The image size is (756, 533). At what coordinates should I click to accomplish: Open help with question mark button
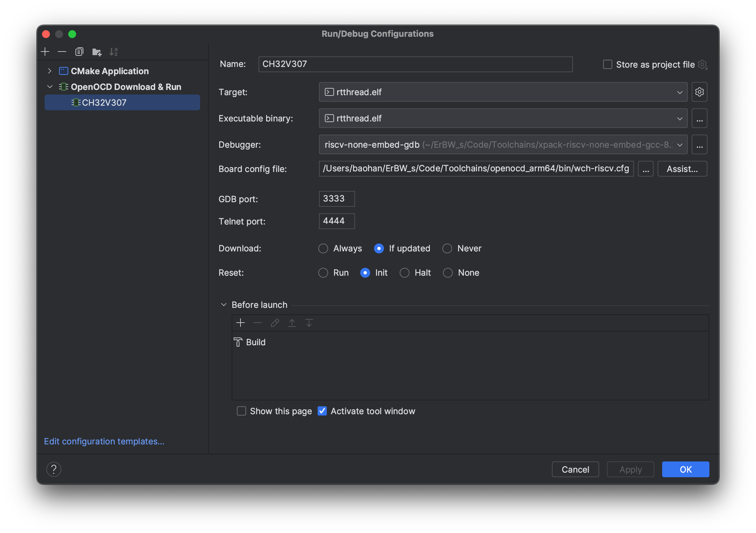(54, 470)
